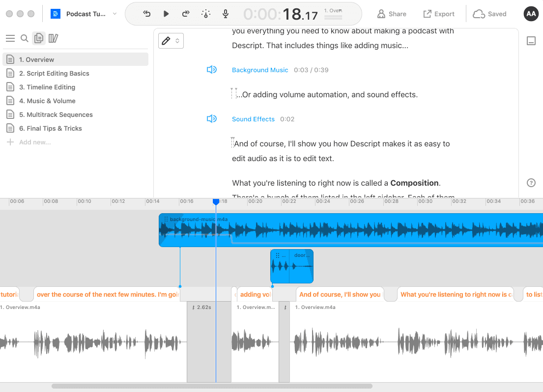Click the undo arrow button
This screenshot has height=392, width=543.
147,14
